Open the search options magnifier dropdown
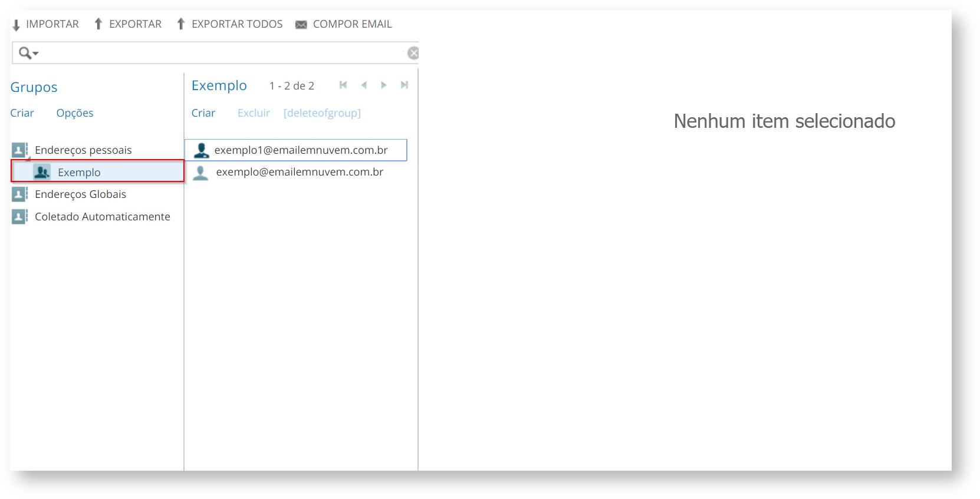Screen dimensions: 980x499 [x=28, y=53]
